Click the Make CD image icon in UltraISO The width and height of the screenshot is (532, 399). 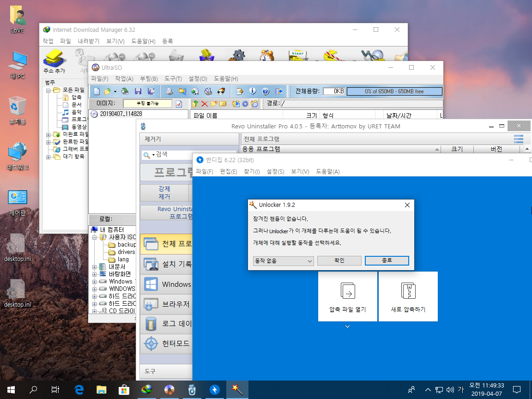169,91
